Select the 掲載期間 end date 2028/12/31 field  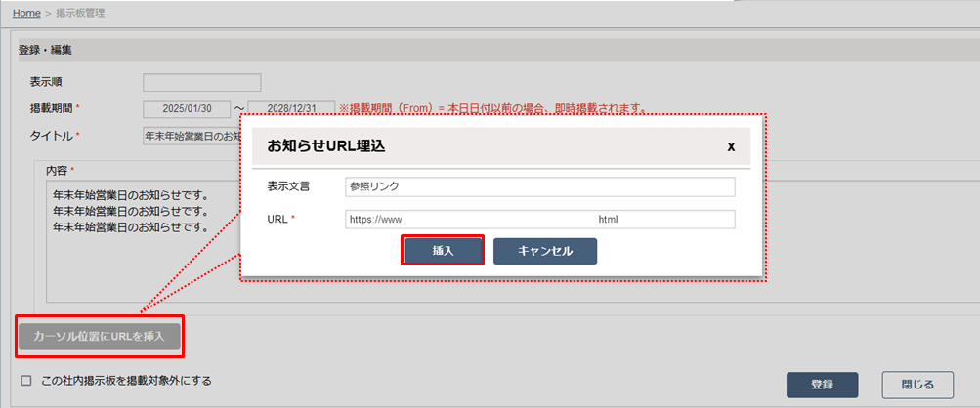[289, 107]
